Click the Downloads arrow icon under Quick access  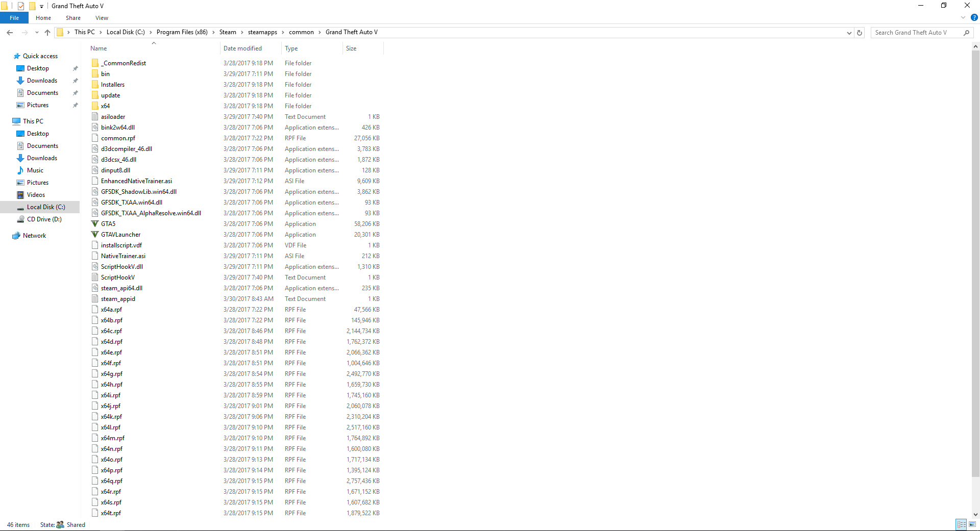pos(20,81)
